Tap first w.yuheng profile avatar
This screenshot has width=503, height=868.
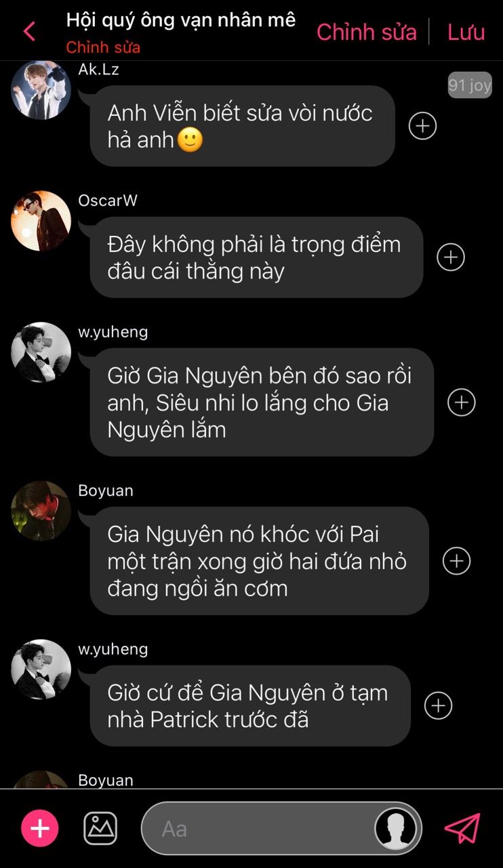point(41,352)
